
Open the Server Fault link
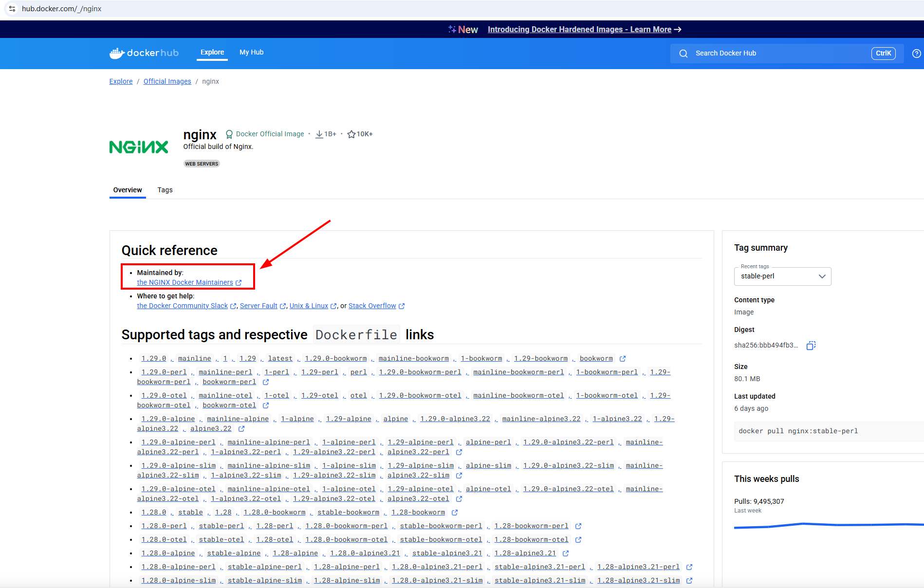pyautogui.click(x=259, y=306)
